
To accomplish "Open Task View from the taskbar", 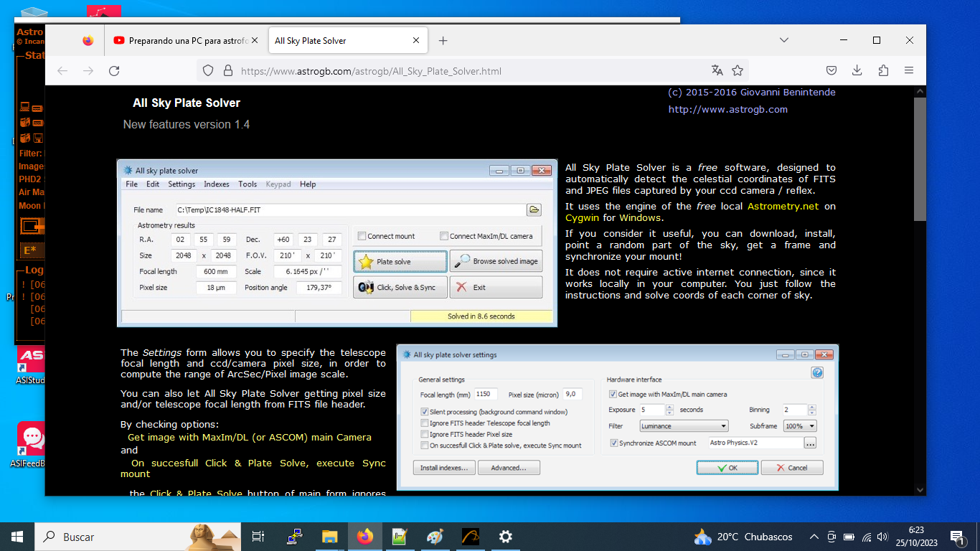I will coord(259,537).
